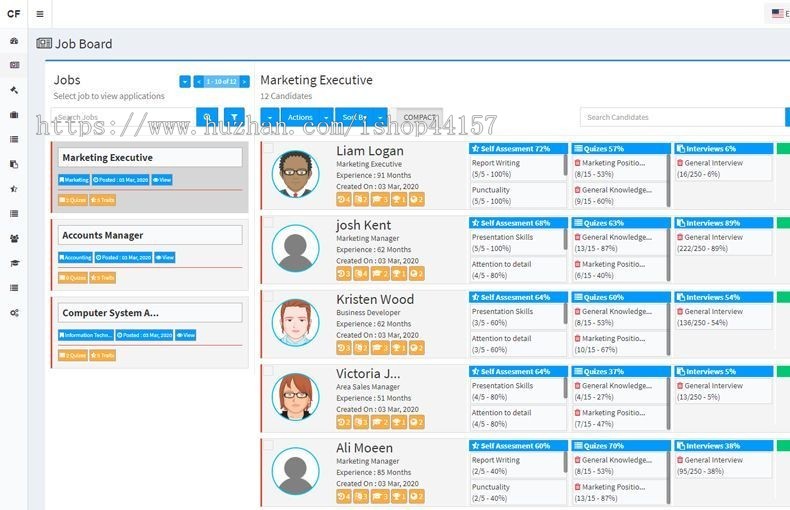
Task: Click the Marketing category tag
Action: 74,179
